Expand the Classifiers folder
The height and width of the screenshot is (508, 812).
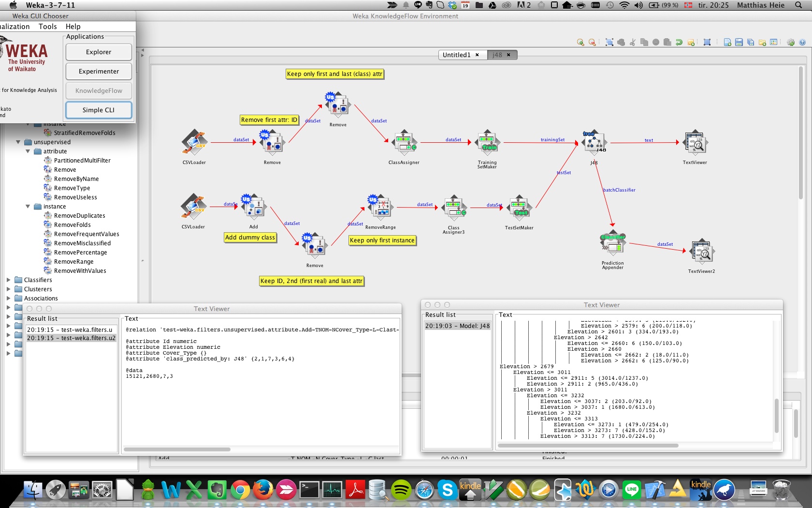[8, 280]
